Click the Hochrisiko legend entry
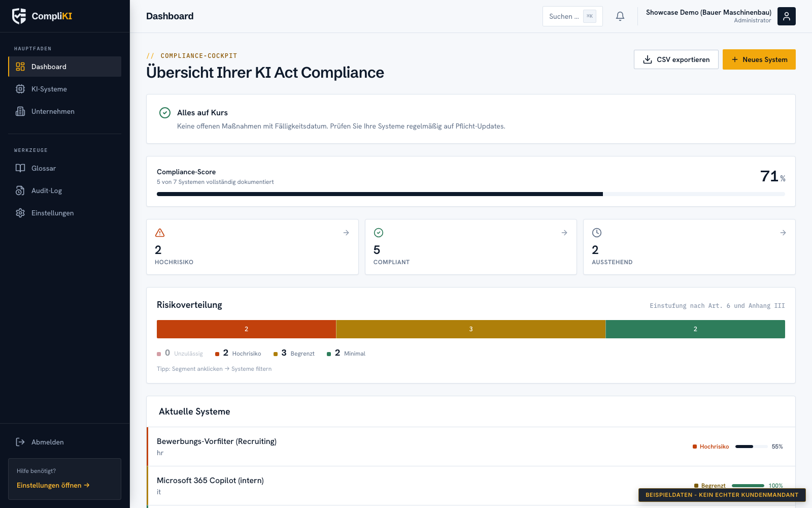The height and width of the screenshot is (508, 812). (x=238, y=353)
